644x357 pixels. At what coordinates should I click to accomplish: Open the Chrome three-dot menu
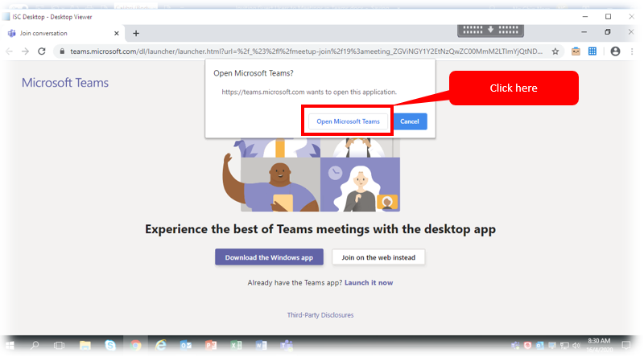click(632, 51)
